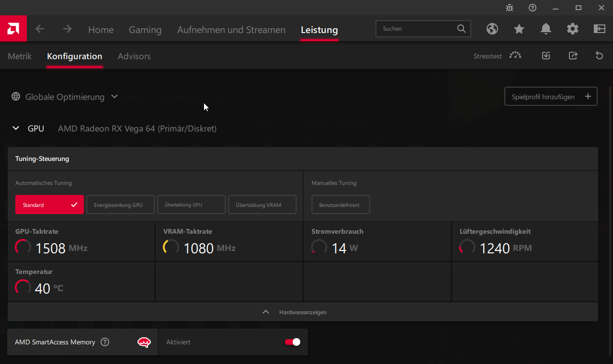Click the search magnifier icon
This screenshot has width=613, height=364.
click(x=461, y=29)
